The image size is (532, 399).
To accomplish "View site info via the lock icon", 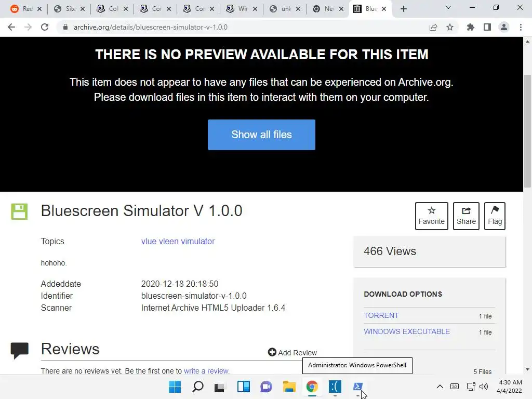I will 65,27.
